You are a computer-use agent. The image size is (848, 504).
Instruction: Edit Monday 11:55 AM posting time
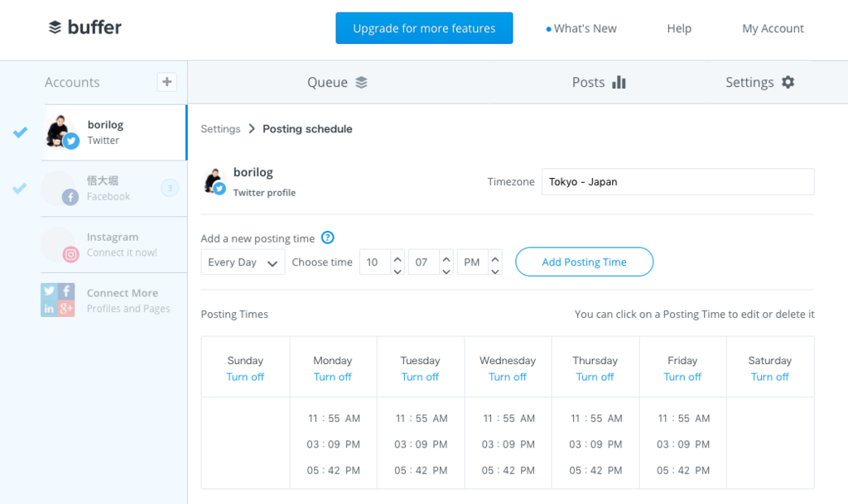pos(334,418)
